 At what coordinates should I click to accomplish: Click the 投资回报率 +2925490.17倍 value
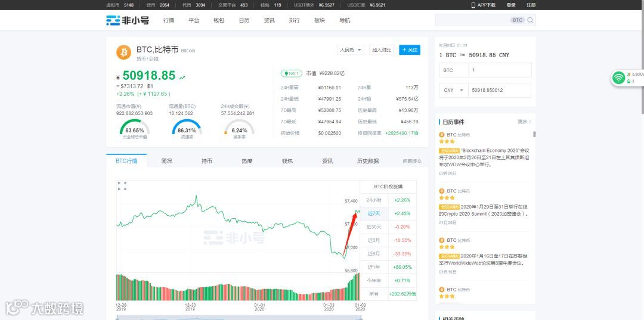[402, 133]
